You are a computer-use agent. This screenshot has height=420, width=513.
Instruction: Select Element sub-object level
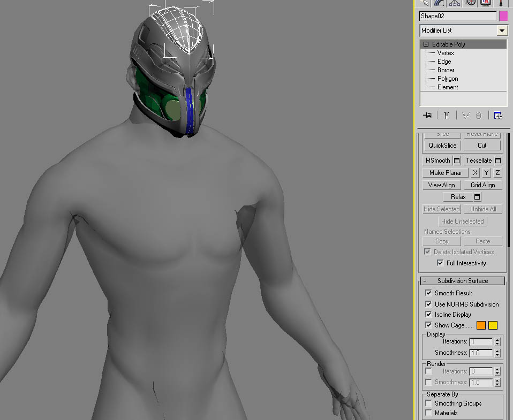448,87
